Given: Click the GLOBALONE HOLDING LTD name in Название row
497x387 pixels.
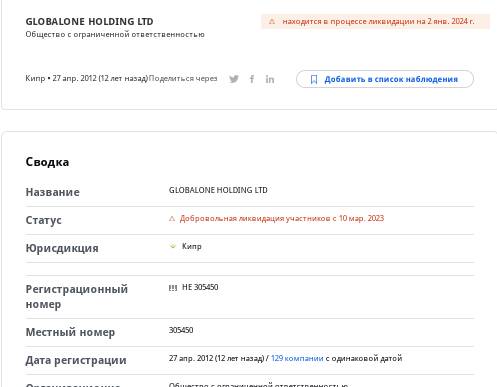Looking at the screenshot, I should pos(218,190).
